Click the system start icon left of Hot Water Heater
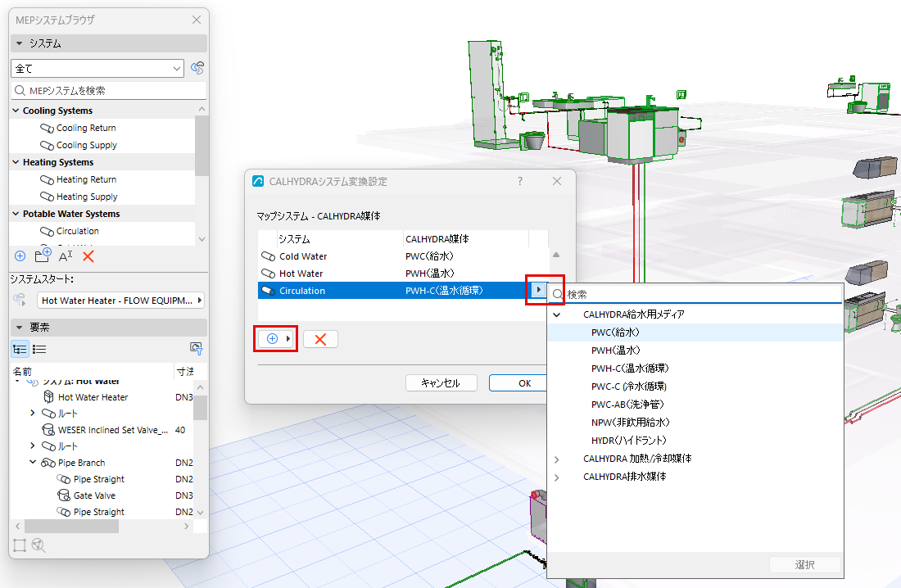This screenshot has height=588, width=901. [x=20, y=300]
